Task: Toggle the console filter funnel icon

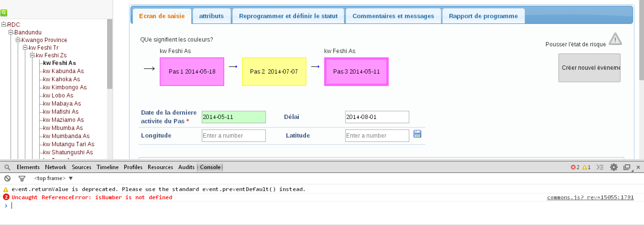Action: [22, 178]
